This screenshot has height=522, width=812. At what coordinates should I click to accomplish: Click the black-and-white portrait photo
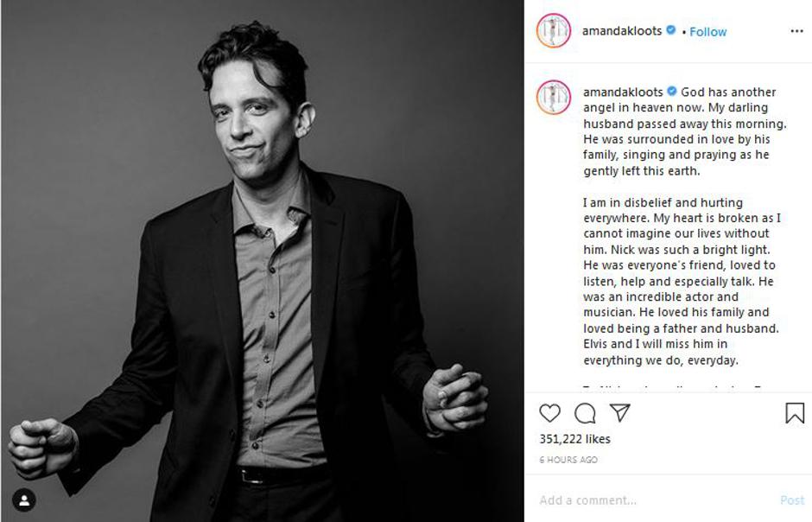[262, 261]
